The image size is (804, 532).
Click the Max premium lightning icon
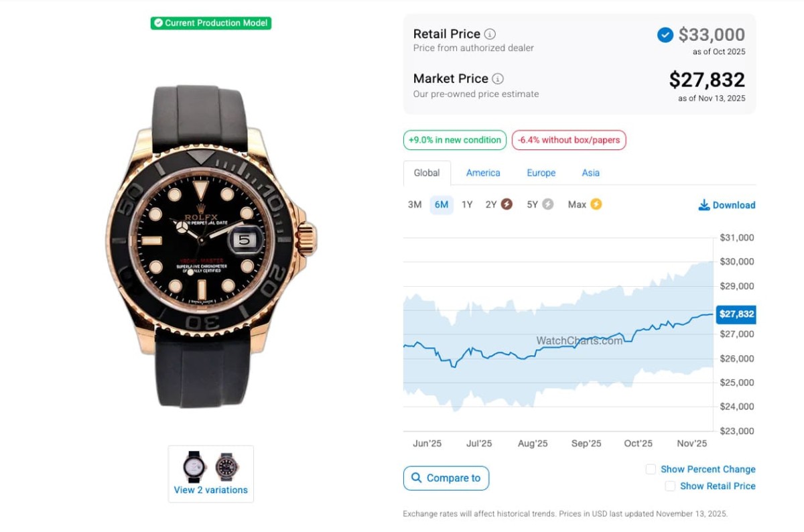tap(596, 204)
